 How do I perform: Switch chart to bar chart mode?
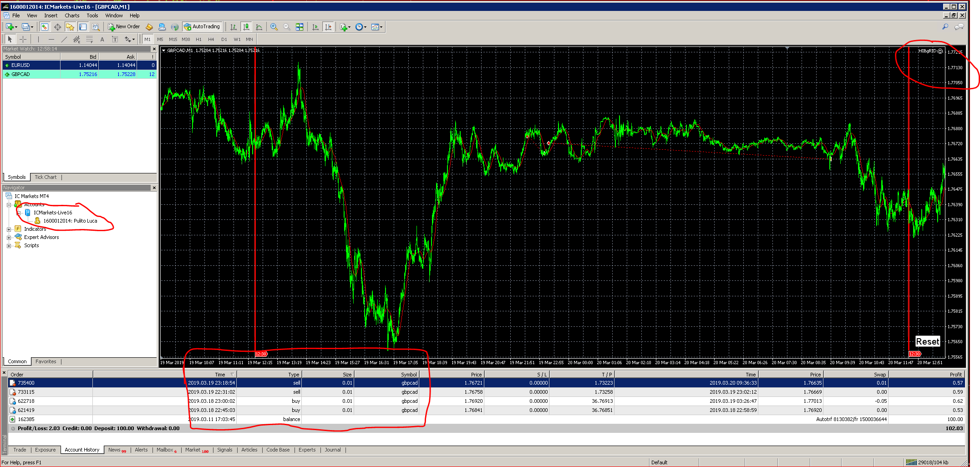pos(234,27)
